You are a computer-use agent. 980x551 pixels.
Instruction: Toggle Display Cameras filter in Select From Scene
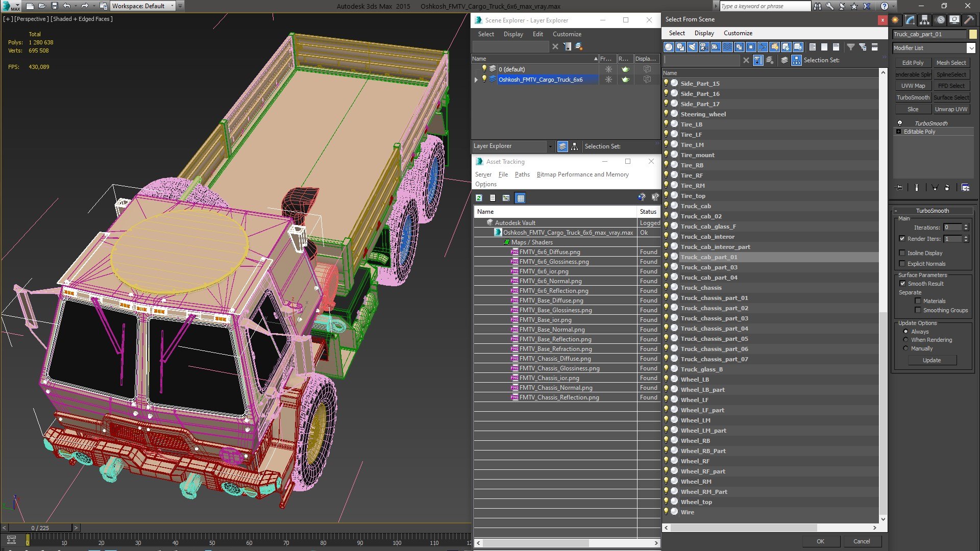[x=704, y=47]
